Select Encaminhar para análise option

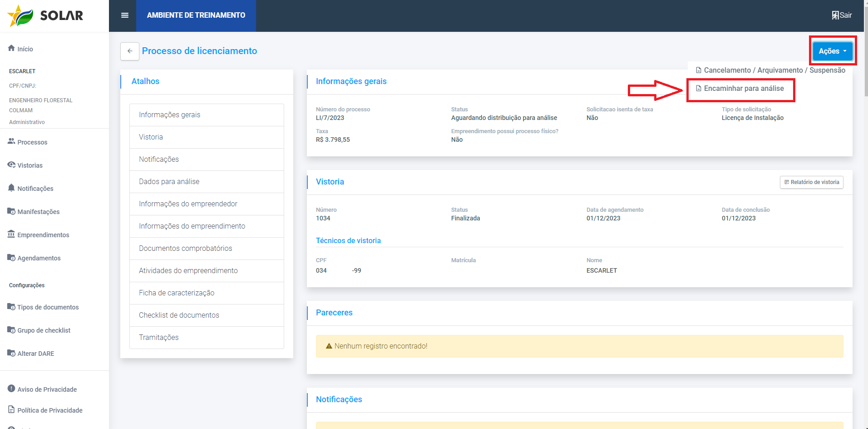pyautogui.click(x=740, y=89)
